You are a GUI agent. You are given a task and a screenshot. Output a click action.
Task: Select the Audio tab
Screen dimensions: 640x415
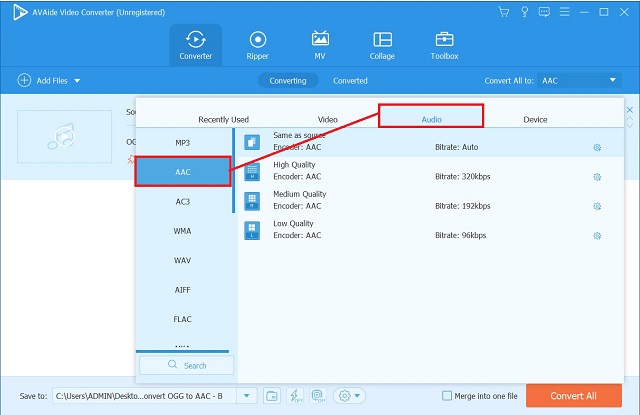click(431, 116)
